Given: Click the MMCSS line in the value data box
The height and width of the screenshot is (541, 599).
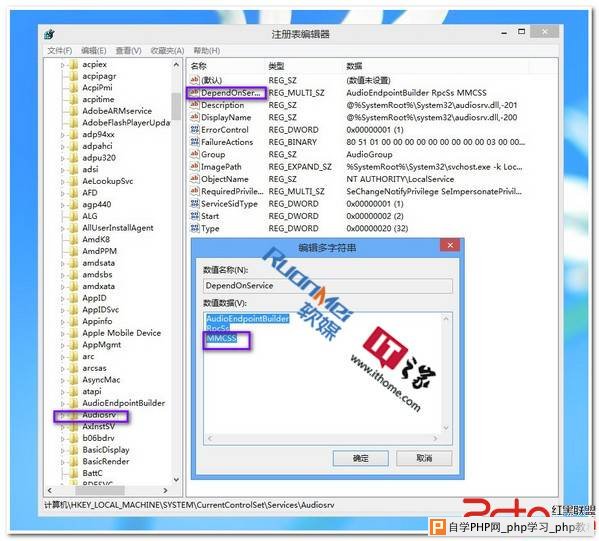Looking at the screenshot, I should click(222, 339).
